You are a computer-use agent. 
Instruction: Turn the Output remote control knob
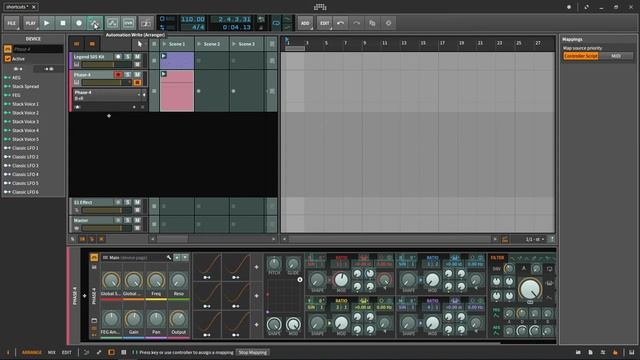[178, 319]
